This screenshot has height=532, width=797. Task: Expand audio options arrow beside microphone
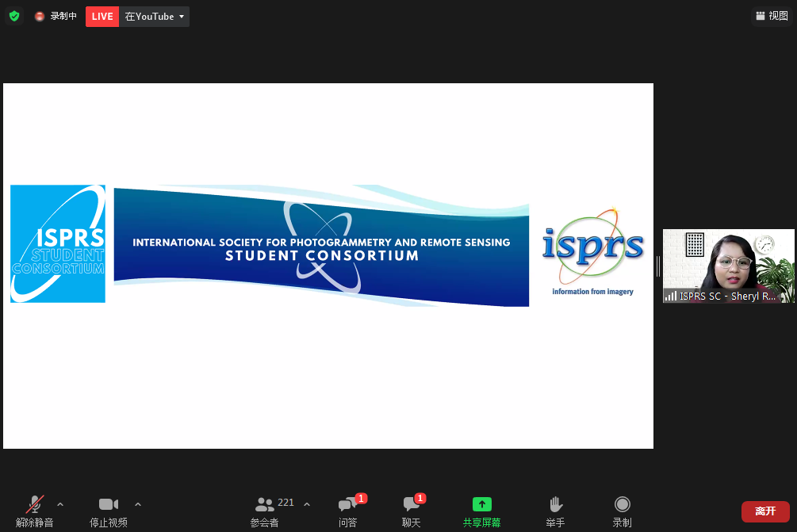tap(60, 504)
